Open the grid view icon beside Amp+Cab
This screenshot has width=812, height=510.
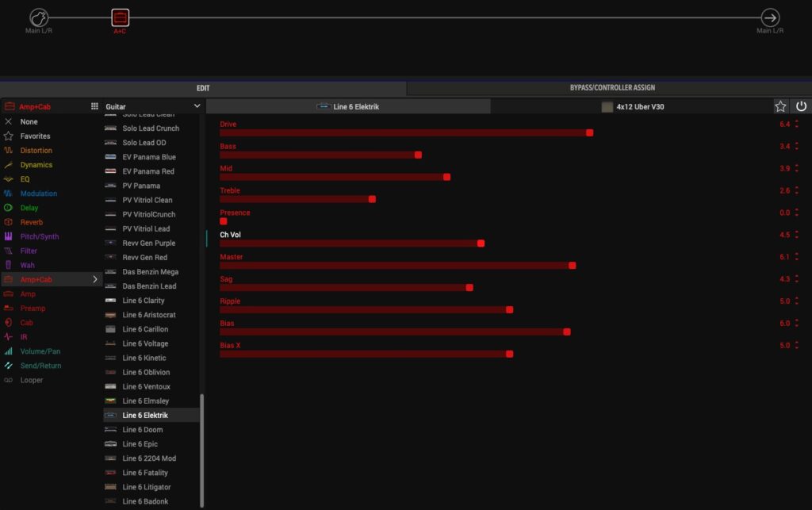click(94, 106)
